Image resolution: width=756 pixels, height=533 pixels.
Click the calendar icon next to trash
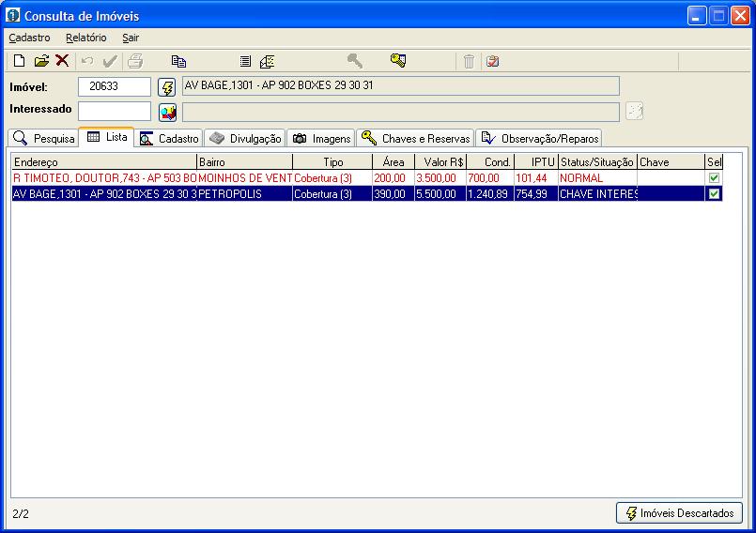coord(492,61)
